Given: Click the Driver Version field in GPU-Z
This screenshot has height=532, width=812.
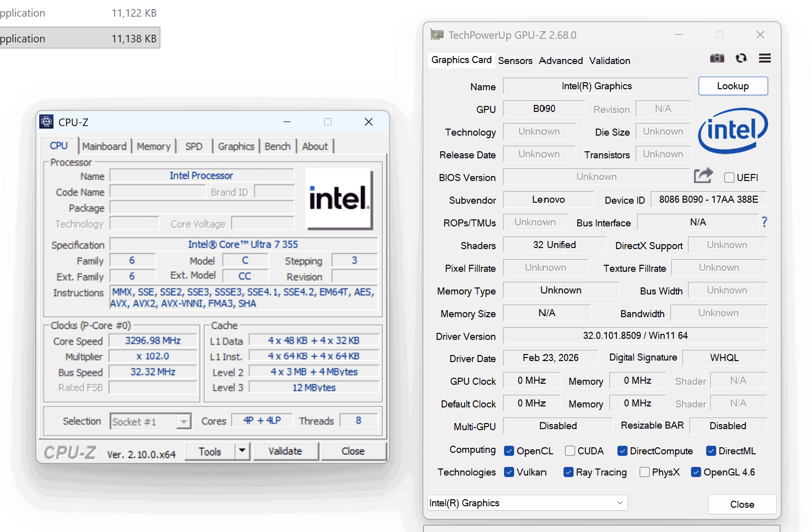Looking at the screenshot, I should point(635,335).
